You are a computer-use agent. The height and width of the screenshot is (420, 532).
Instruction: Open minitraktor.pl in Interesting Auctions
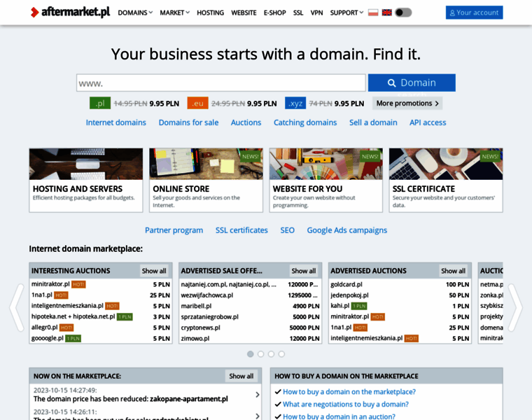pos(50,284)
